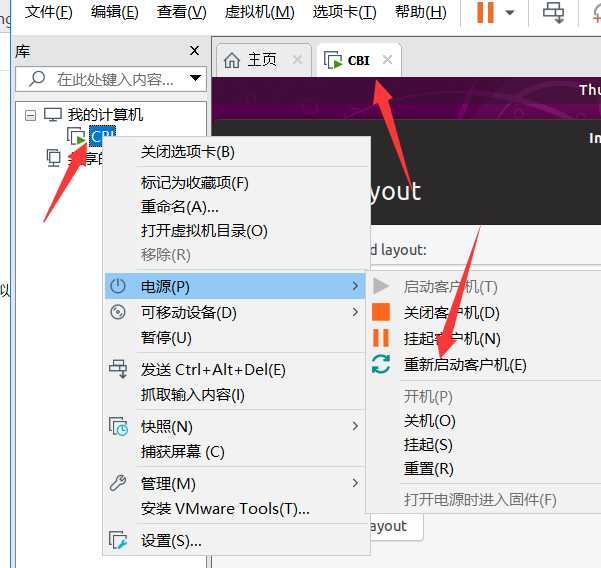601x568 pixels.
Task: Select 打开虚拟机目录(O) menu entry
Action: [237, 231]
